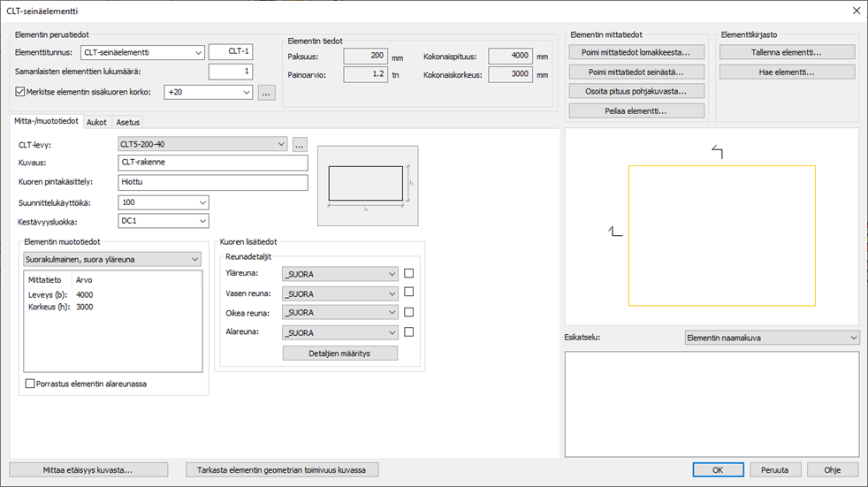Expand the Suorakulmainen, suora yläreuna dropdown
The height and width of the screenshot is (487, 868).
[x=111, y=260]
